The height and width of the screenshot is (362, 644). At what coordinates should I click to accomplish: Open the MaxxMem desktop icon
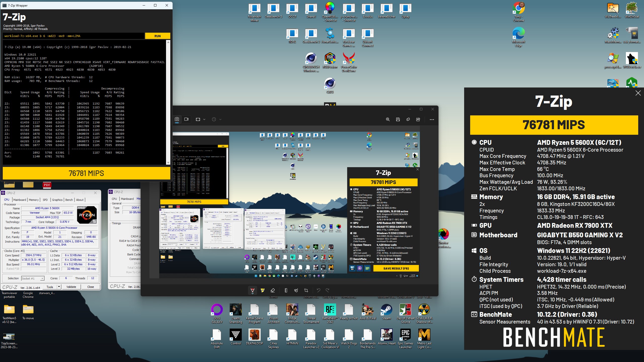[613, 35]
